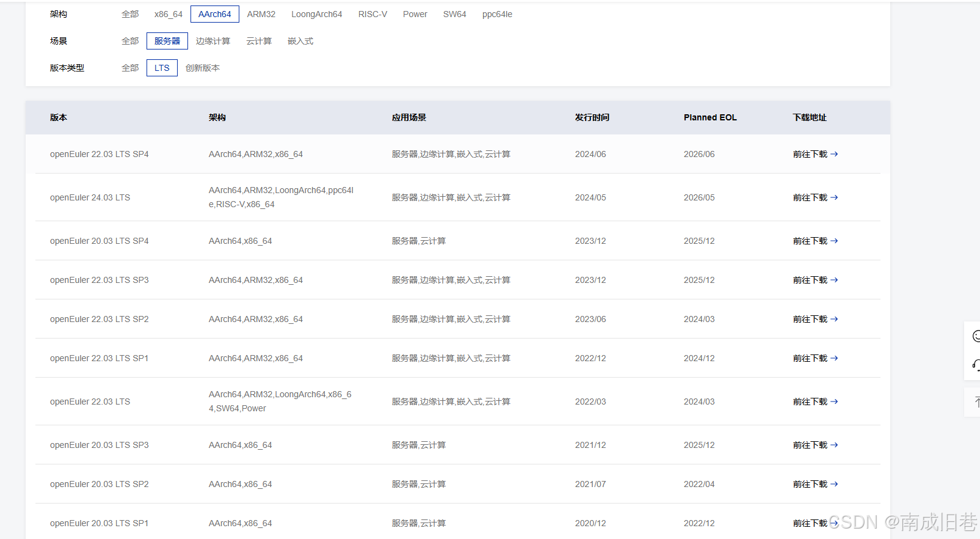Image resolution: width=980 pixels, height=539 pixels.
Task: Select LoongArch64 architecture filter
Action: click(317, 14)
